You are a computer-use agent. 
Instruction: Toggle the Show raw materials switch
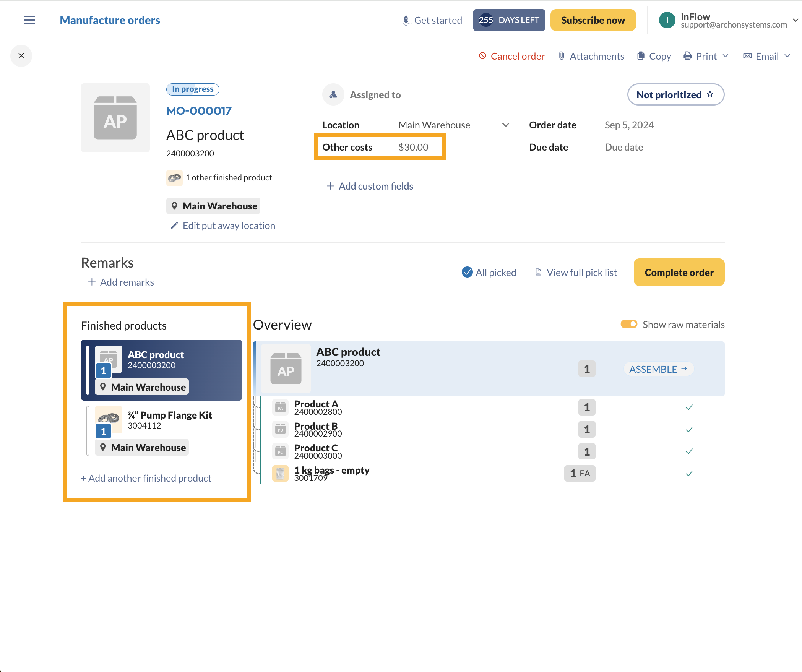point(629,325)
